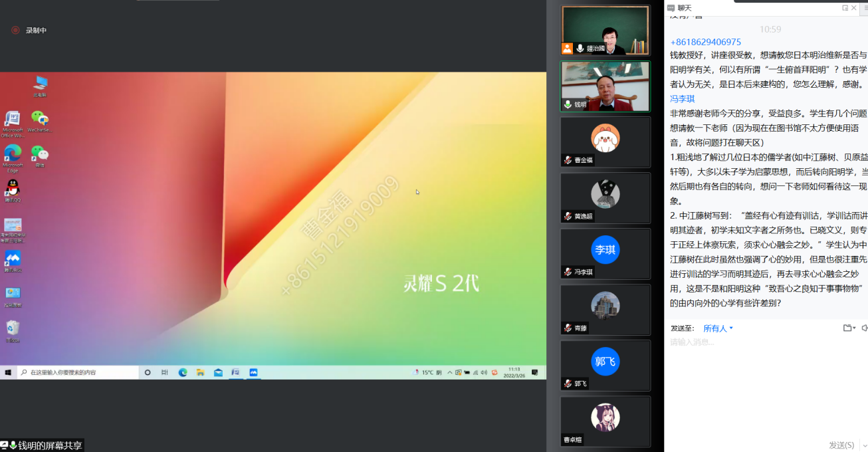Select 鍾治國's video thumbnail
Screen dimensions: 868x452
coord(605,31)
